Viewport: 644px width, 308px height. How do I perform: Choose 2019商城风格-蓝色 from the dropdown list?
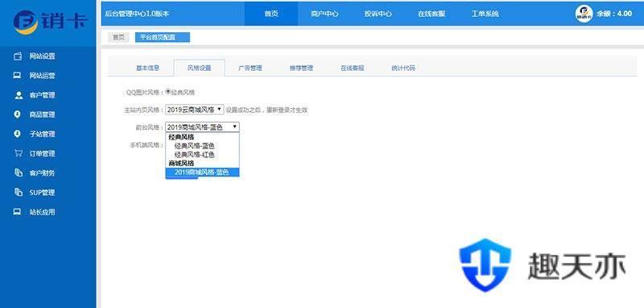[x=202, y=173]
